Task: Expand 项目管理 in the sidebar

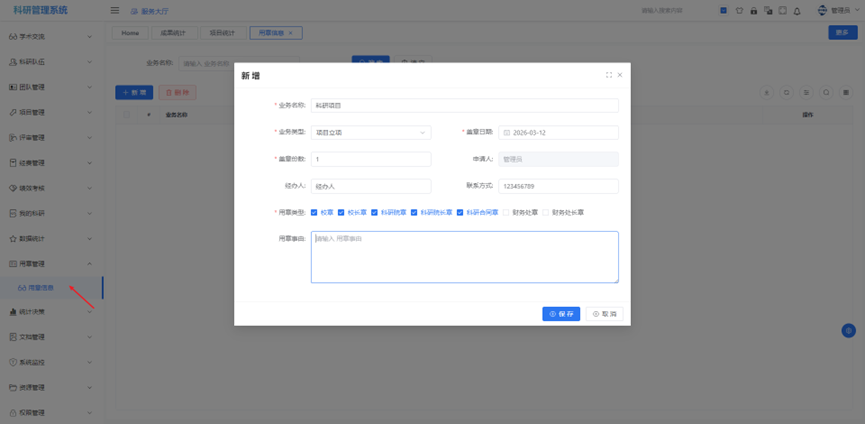Action: coord(50,112)
